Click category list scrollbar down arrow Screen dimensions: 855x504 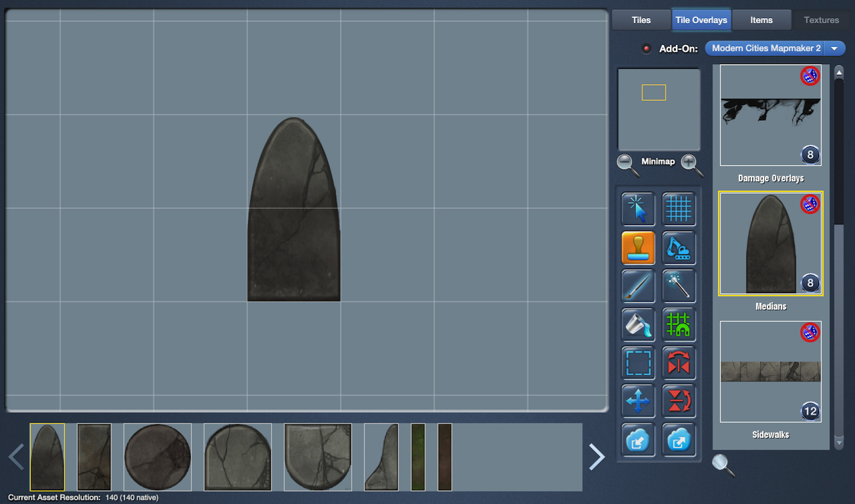839,443
